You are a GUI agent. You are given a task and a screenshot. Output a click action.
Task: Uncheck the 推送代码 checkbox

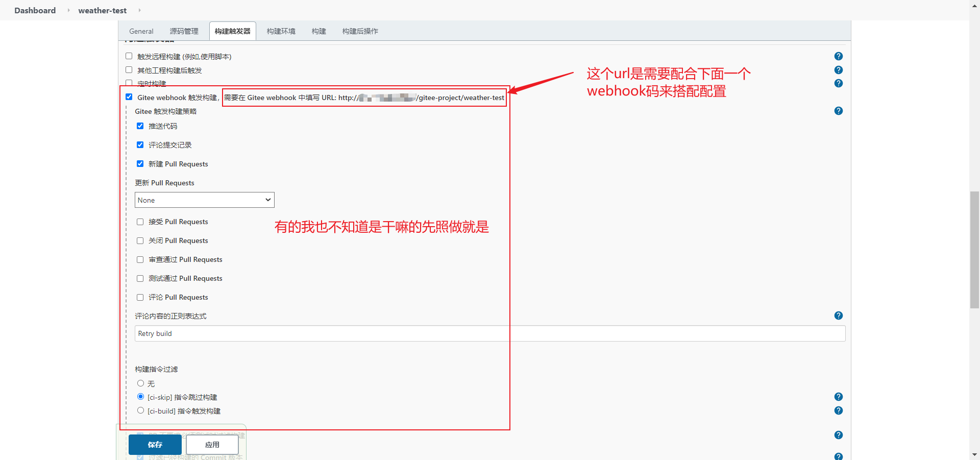click(x=140, y=126)
